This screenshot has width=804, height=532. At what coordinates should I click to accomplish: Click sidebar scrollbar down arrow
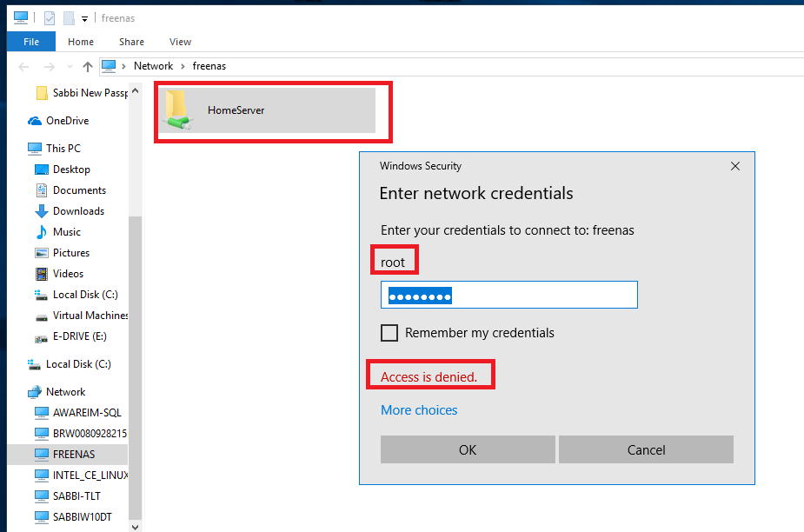pyautogui.click(x=135, y=527)
